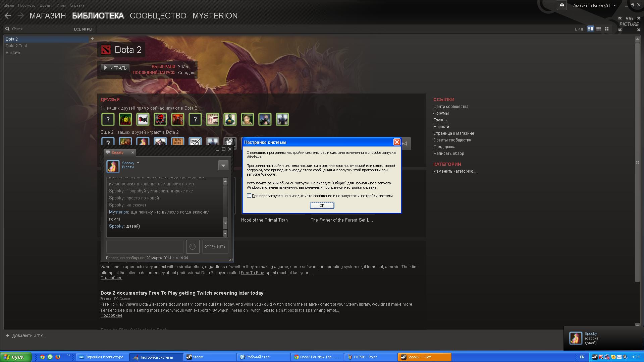644x362 pixels.
Task: Switch to Big Picture mode
Action: pos(629,24)
